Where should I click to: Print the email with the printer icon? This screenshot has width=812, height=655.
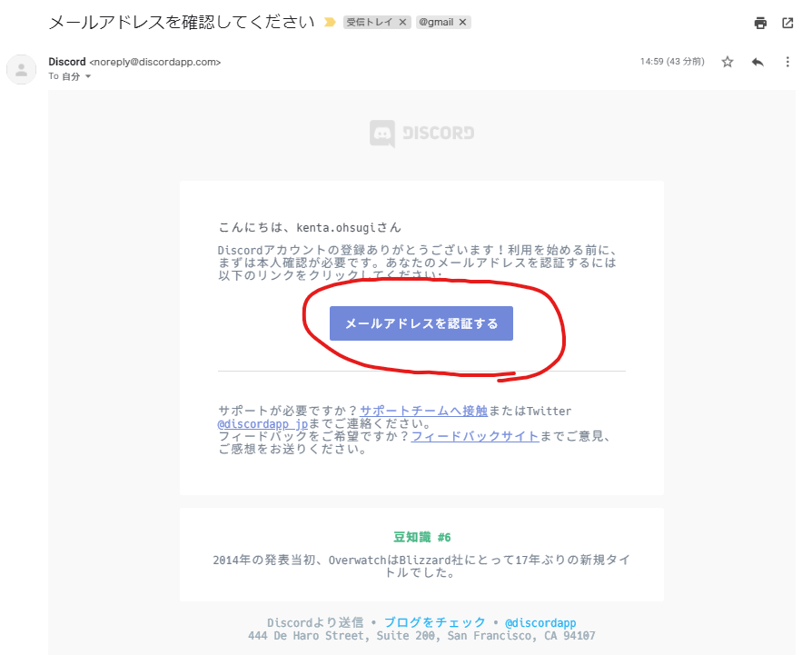coord(760,23)
